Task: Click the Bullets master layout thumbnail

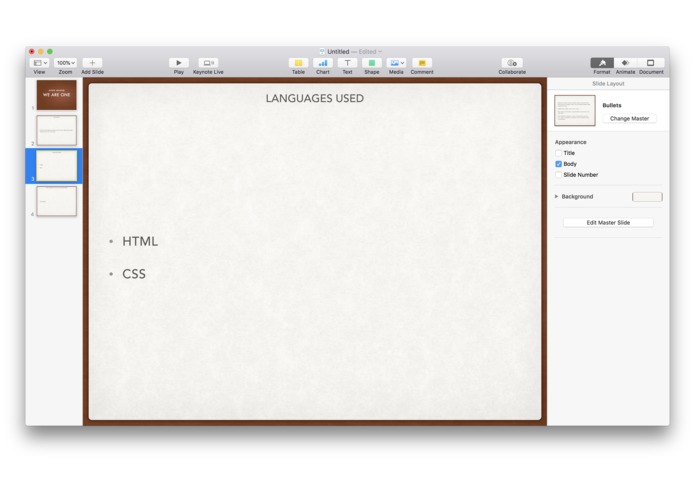Action: [x=575, y=110]
